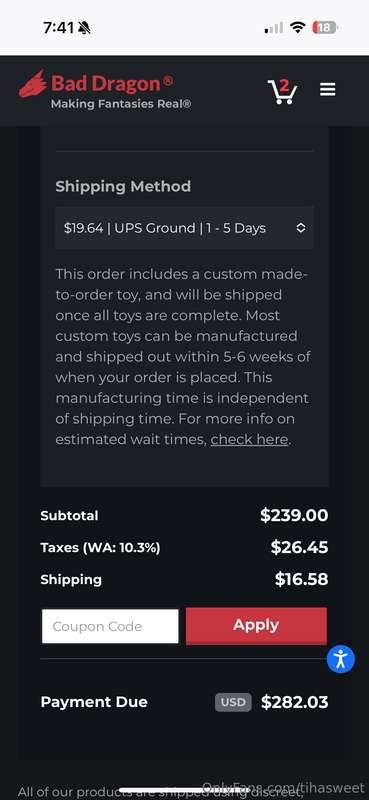Follow the "check here" wait times link
The height and width of the screenshot is (800, 369).
tap(249, 439)
